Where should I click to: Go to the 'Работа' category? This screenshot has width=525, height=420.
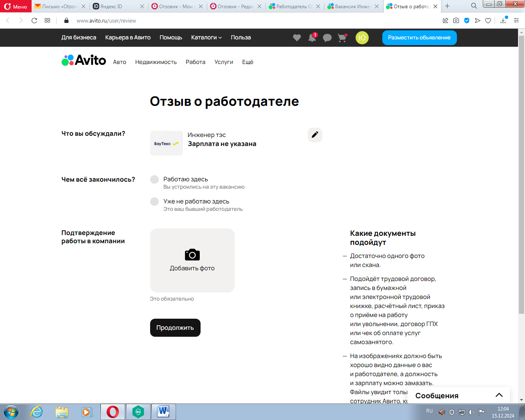point(195,62)
